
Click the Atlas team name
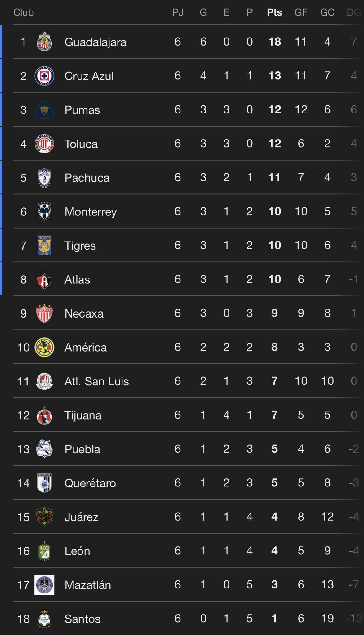(x=77, y=280)
